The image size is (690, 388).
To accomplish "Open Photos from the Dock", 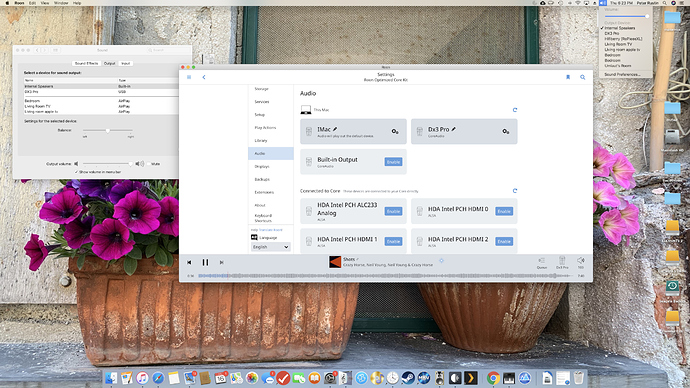I will tap(252, 378).
